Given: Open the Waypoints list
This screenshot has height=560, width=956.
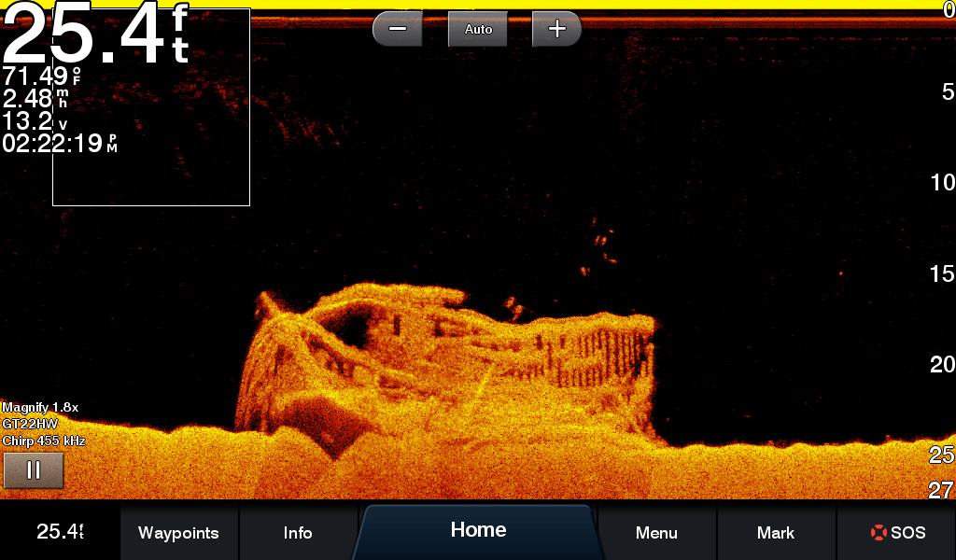Looking at the screenshot, I should click(x=178, y=533).
